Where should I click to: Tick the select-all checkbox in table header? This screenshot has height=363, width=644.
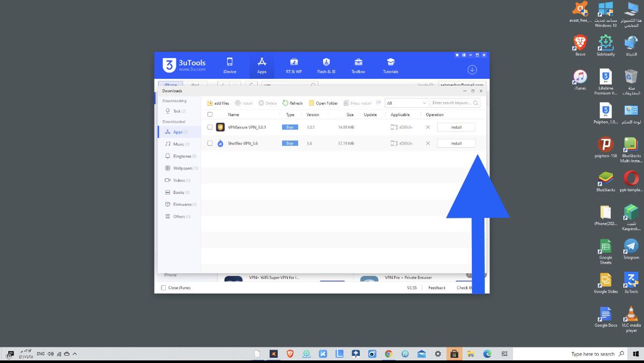pyautogui.click(x=210, y=114)
